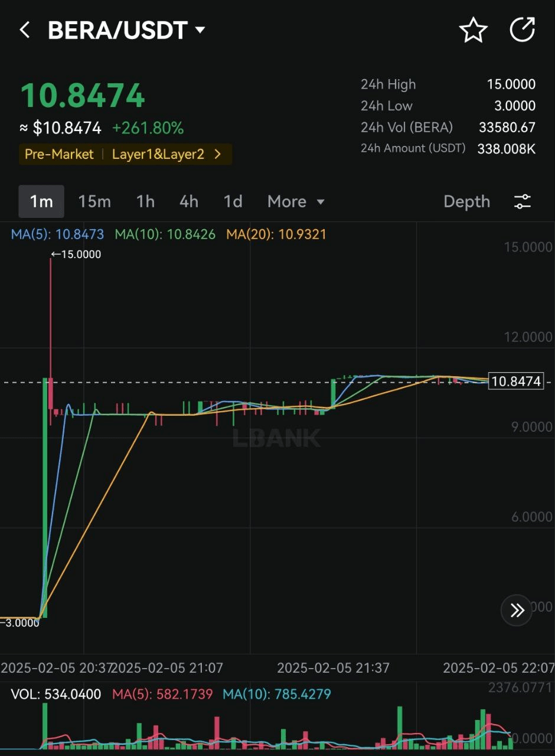This screenshot has width=555, height=756.
Task: Tap the 24h High value 15.0000
Action: coord(511,84)
